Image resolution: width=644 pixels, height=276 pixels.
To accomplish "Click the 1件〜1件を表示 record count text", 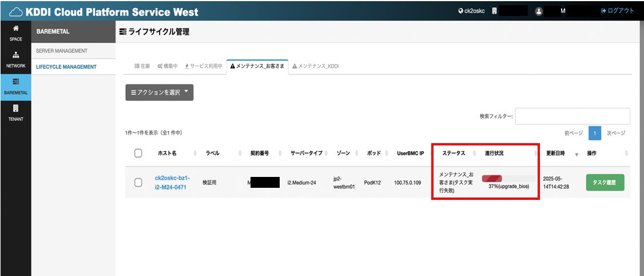I will point(154,133).
